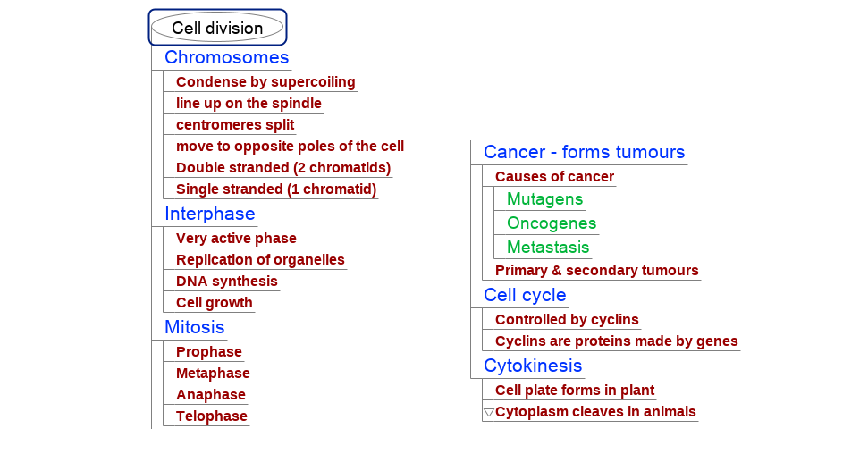Select the Interphase branch heading
The image size is (868, 454).
tap(209, 214)
